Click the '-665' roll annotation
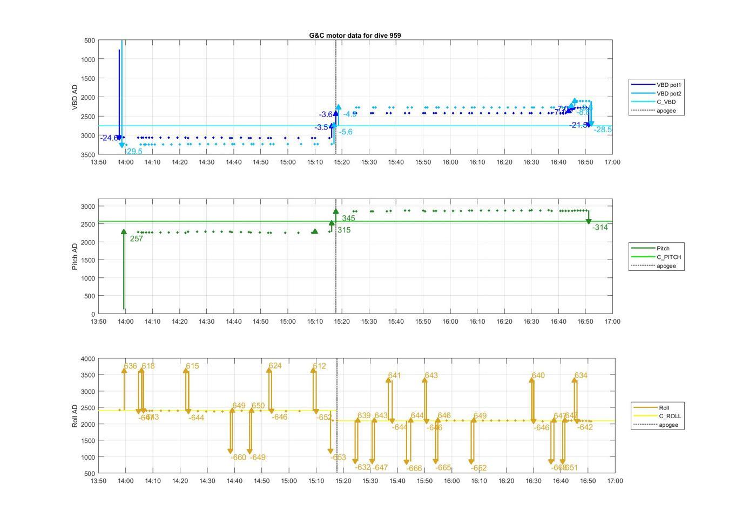 click(x=443, y=468)
